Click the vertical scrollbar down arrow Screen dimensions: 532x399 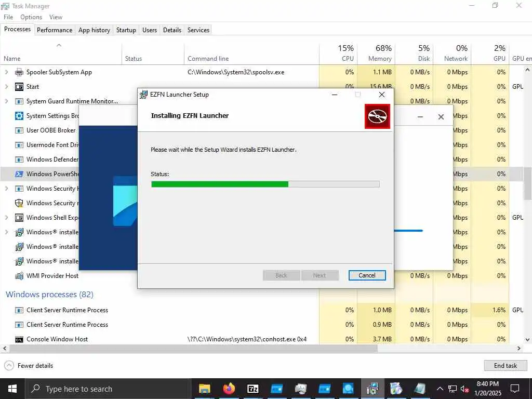coord(528,340)
